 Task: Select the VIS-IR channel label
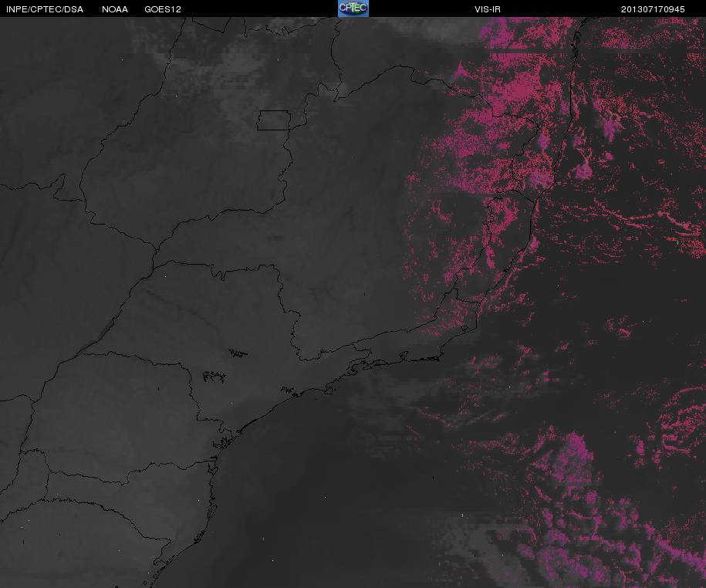487,9
